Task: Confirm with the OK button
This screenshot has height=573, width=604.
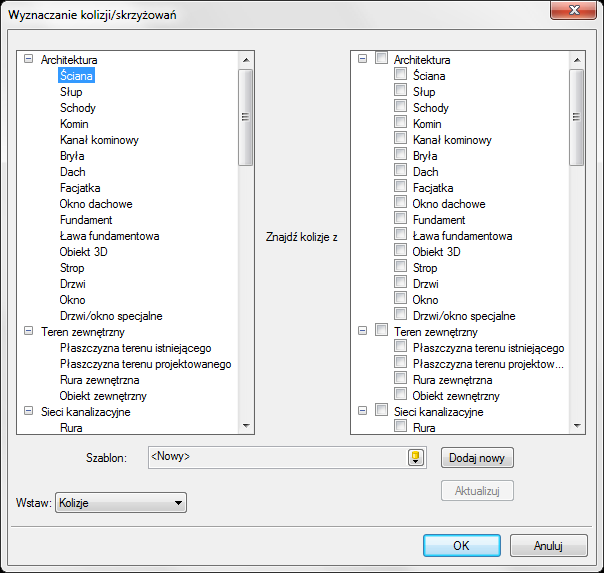Action: click(462, 546)
